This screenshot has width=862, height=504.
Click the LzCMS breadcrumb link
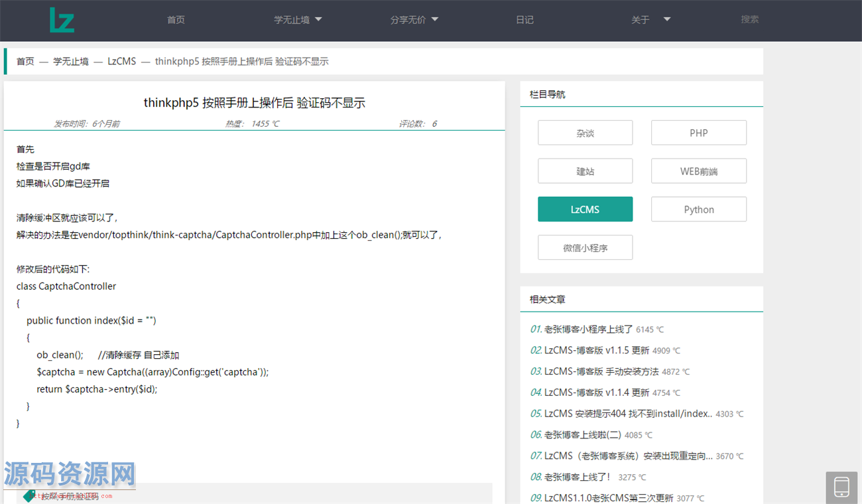(121, 61)
